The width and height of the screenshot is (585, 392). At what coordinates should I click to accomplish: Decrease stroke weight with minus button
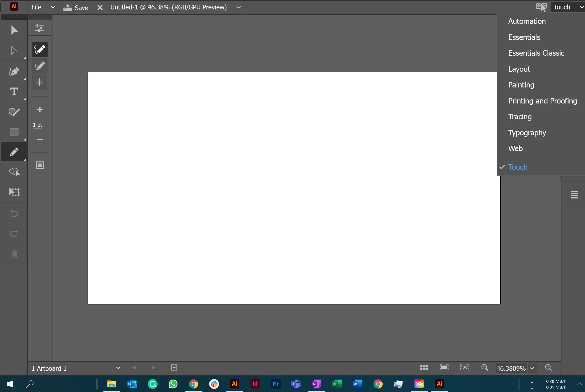pos(40,140)
